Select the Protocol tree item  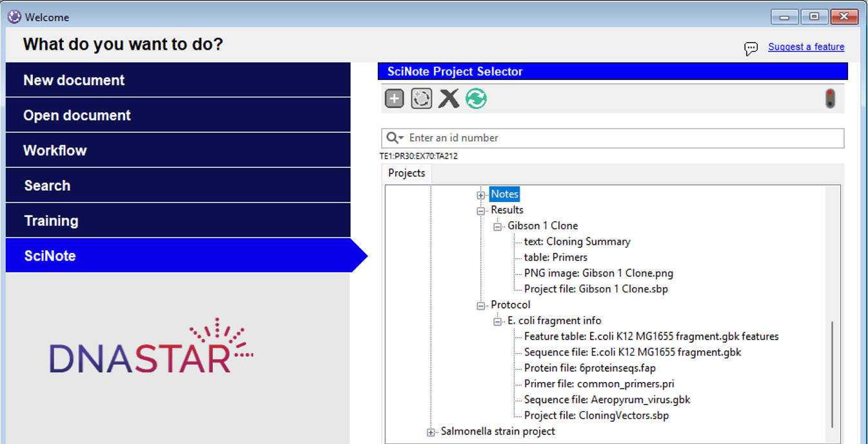tap(510, 305)
